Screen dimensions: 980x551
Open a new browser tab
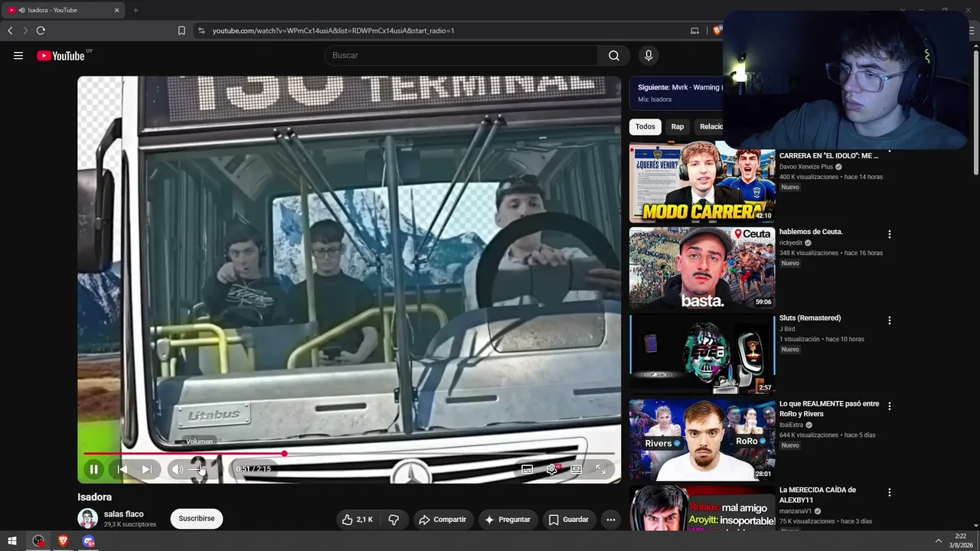[136, 10]
